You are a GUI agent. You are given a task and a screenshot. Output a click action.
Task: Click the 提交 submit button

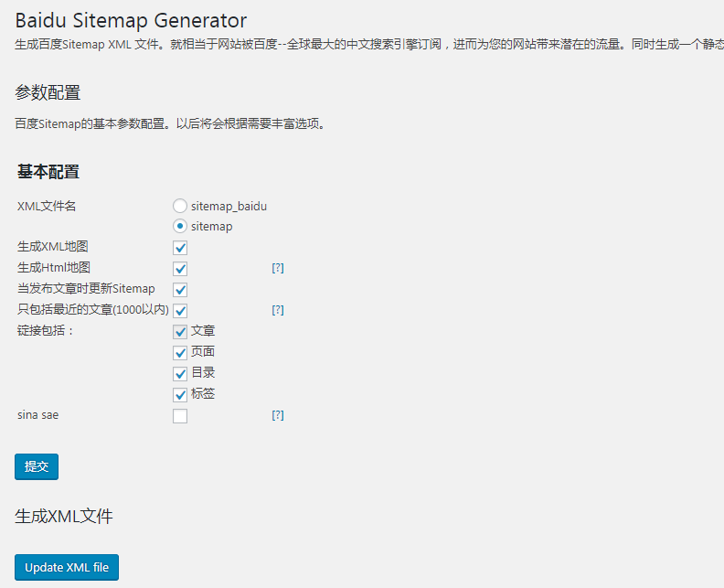37,466
